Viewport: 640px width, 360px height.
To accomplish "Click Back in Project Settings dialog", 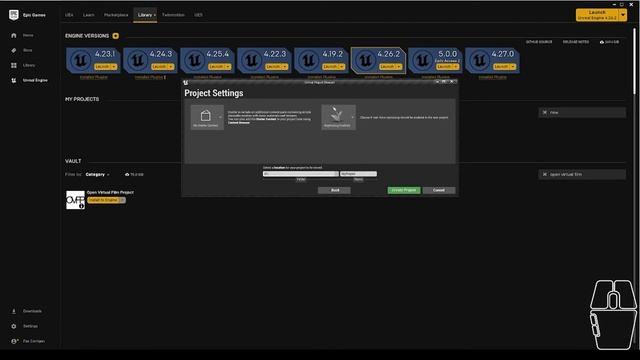I will click(335, 190).
